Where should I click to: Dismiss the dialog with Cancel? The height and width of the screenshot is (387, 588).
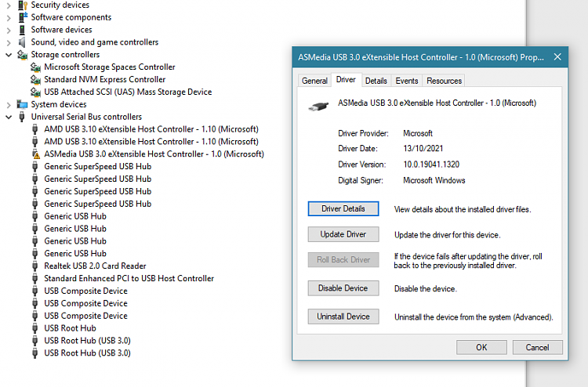click(537, 347)
